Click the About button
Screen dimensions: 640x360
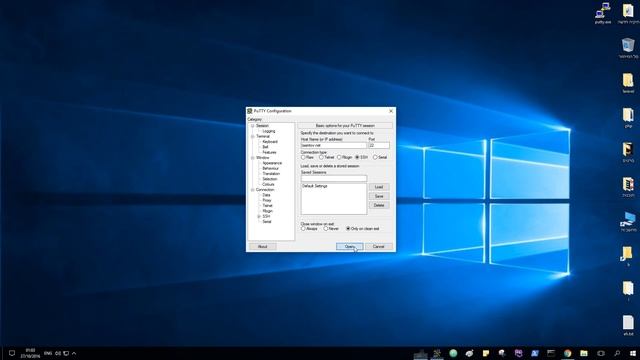[262, 247]
